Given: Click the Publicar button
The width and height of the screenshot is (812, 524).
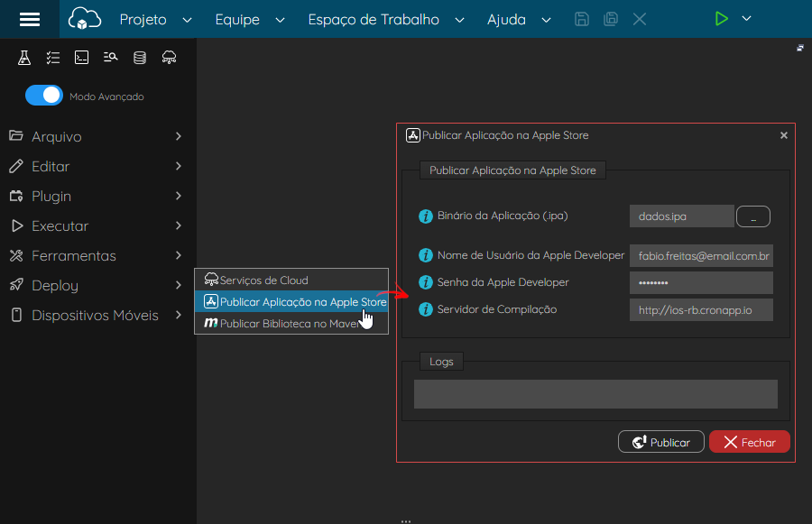Looking at the screenshot, I should click(x=660, y=442).
